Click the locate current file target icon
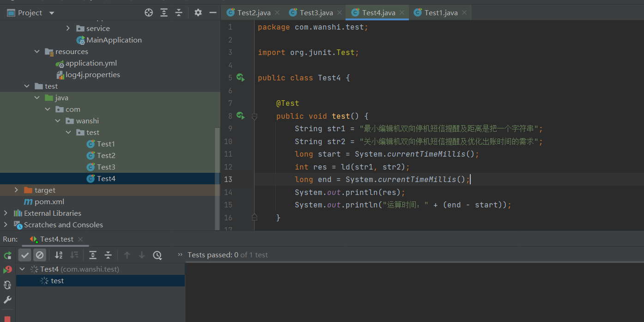 (x=149, y=12)
